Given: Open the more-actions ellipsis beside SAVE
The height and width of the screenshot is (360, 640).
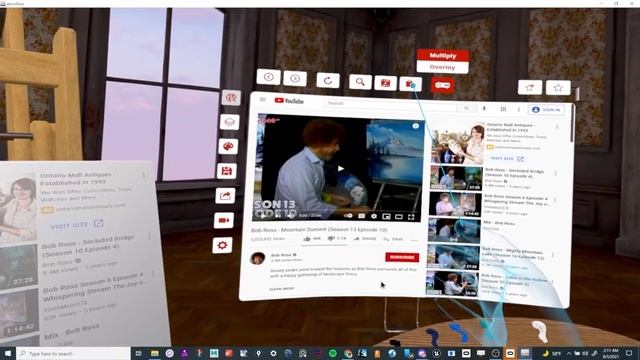Looking at the screenshot, I should tap(413, 240).
